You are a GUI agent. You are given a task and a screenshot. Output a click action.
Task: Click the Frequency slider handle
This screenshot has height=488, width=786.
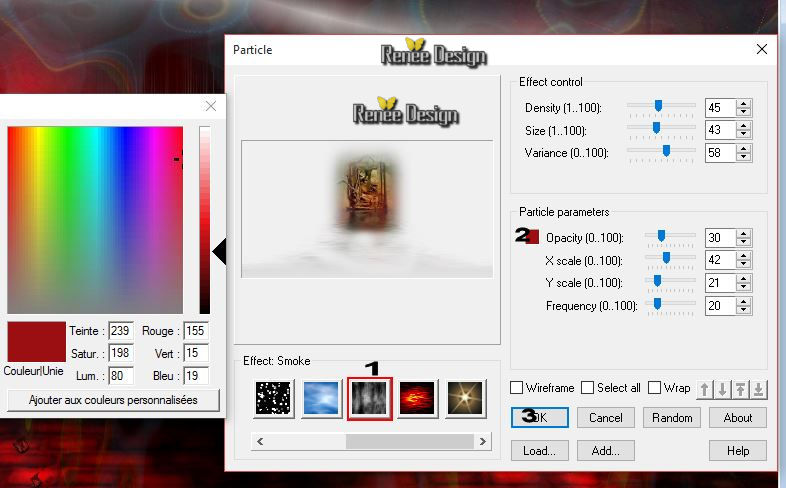[657, 304]
